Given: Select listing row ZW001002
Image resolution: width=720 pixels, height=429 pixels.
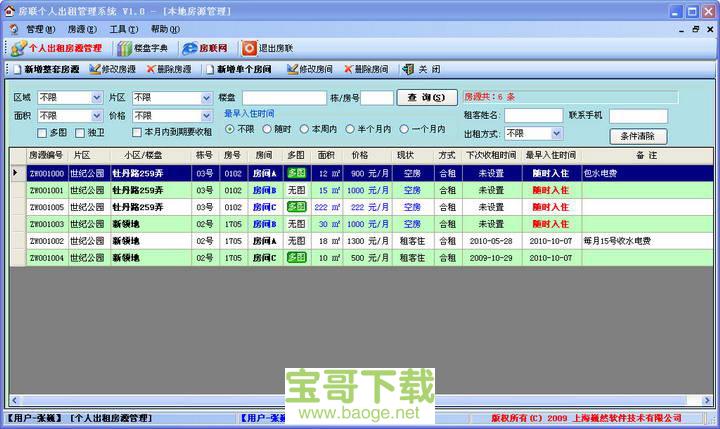Looking at the screenshot, I should pyautogui.click(x=361, y=241).
